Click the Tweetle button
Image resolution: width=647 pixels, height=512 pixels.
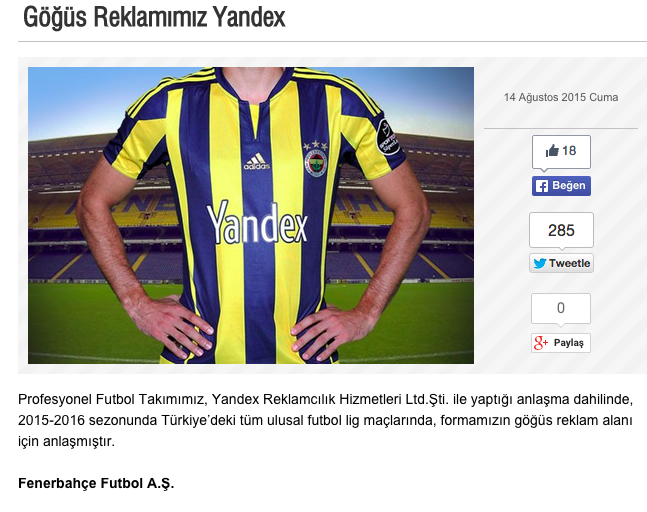pyautogui.click(x=561, y=263)
